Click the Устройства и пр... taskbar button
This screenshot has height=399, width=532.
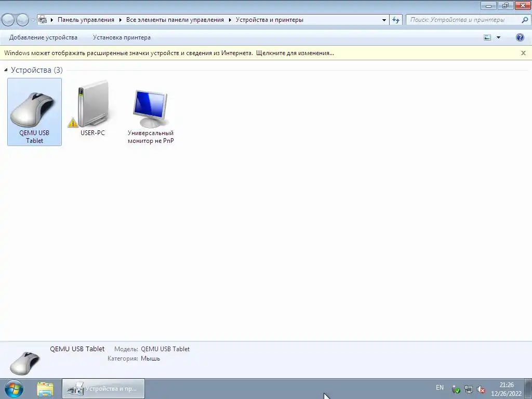pos(103,389)
